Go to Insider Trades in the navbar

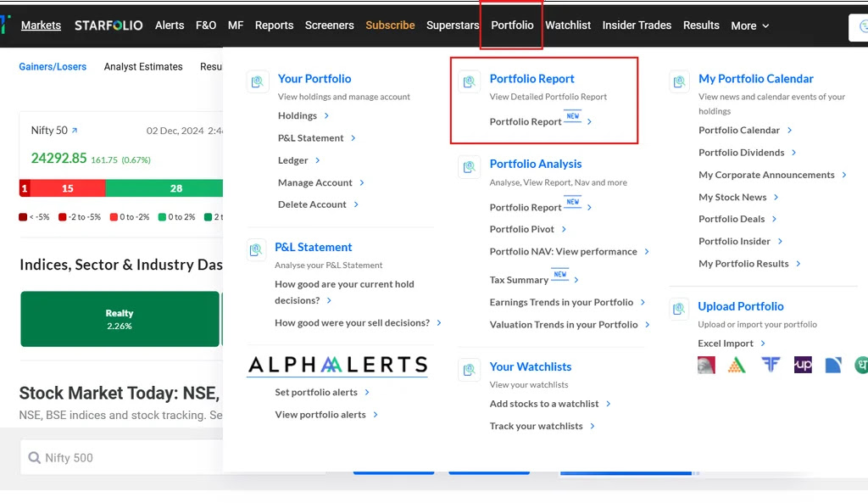point(637,25)
